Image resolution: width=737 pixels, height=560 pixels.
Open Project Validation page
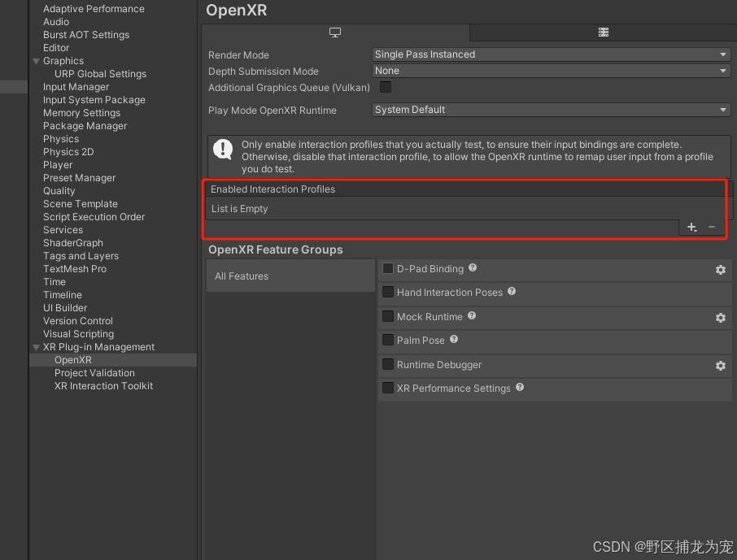tap(94, 373)
